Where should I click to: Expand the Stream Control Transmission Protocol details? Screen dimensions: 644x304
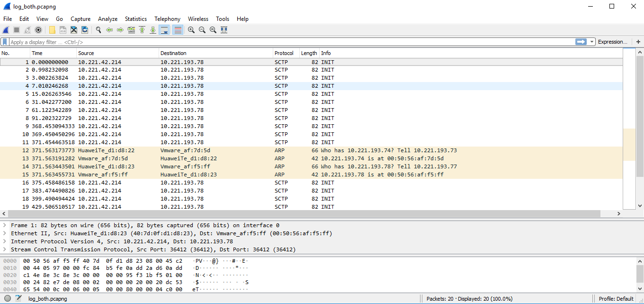[x=5, y=250]
